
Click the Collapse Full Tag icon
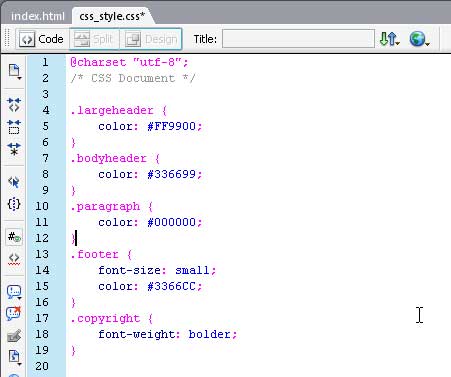[14, 105]
